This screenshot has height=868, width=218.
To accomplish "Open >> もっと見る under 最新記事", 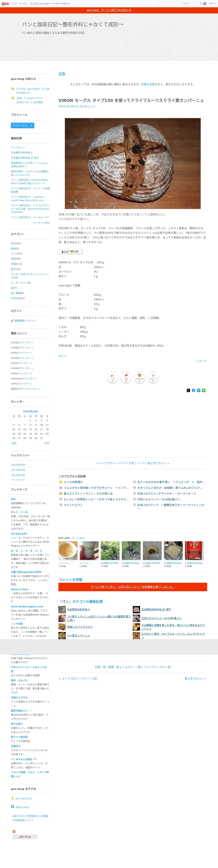I will 41,223.
